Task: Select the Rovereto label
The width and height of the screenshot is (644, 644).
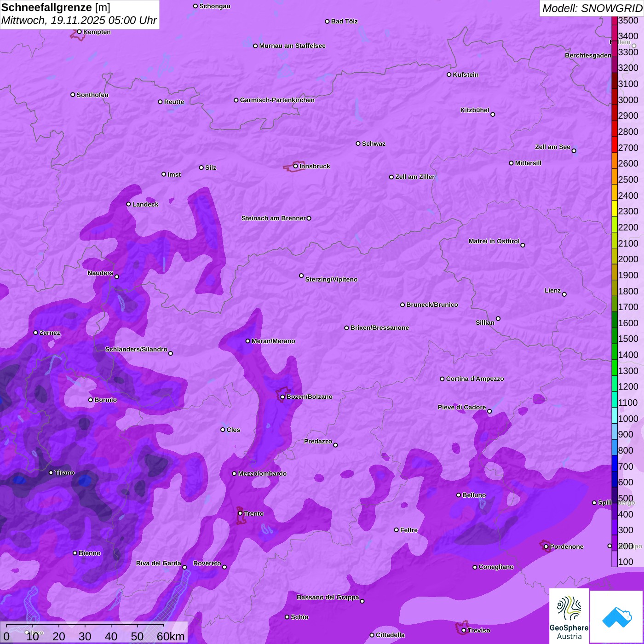Action: coord(207,563)
